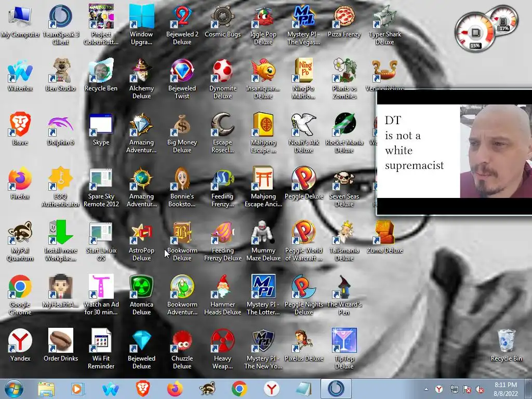Image resolution: width=532 pixels, height=399 pixels.
Task: Click the Dolphin 6 icon
Action: coord(60,130)
